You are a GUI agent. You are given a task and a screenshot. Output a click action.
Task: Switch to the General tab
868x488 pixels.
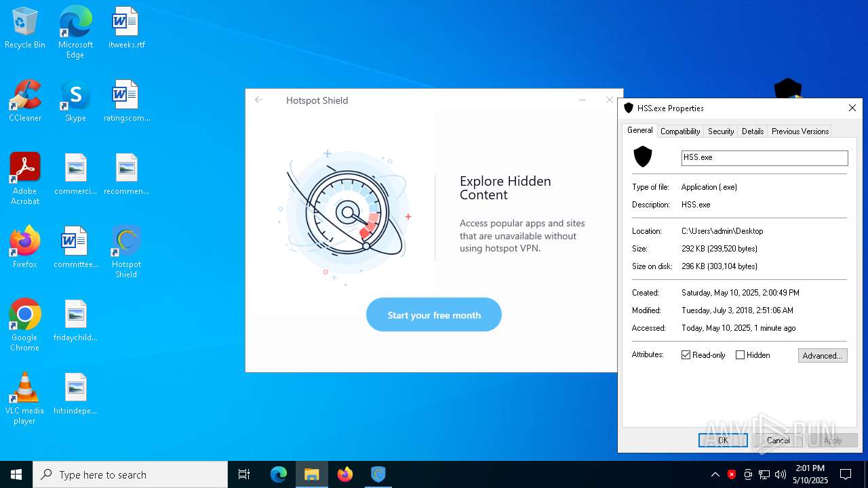tap(639, 130)
